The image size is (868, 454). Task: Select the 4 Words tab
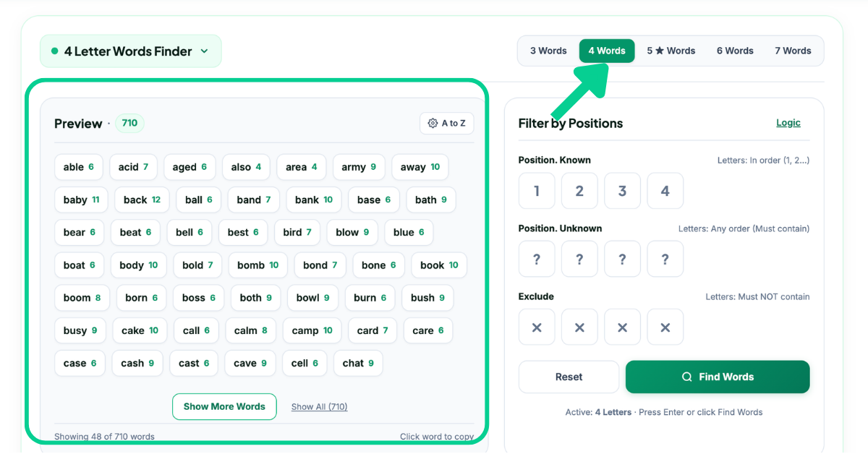tap(607, 51)
